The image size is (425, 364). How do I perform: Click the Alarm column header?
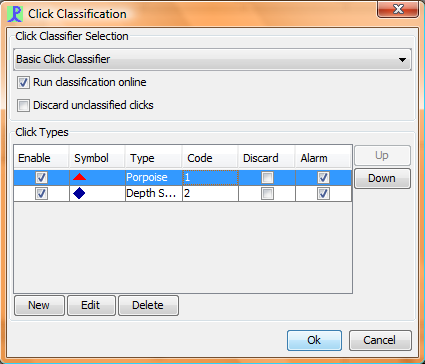point(323,158)
